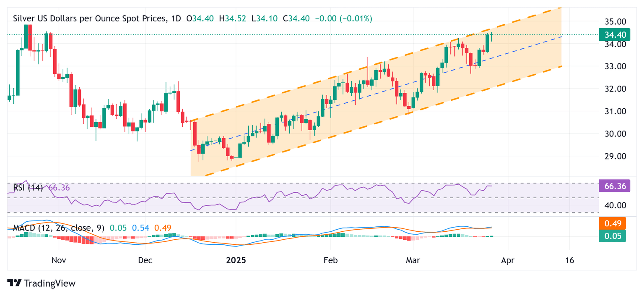Image resolution: width=644 pixels, height=296 pixels.
Task: Click the 1D timeframe label
Action: coord(176,18)
